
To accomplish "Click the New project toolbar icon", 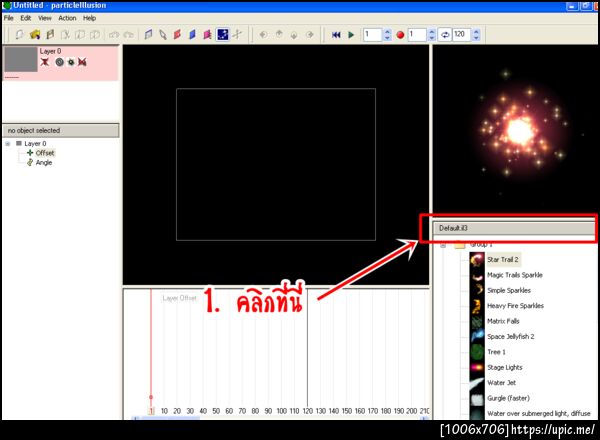I will [x=19, y=35].
